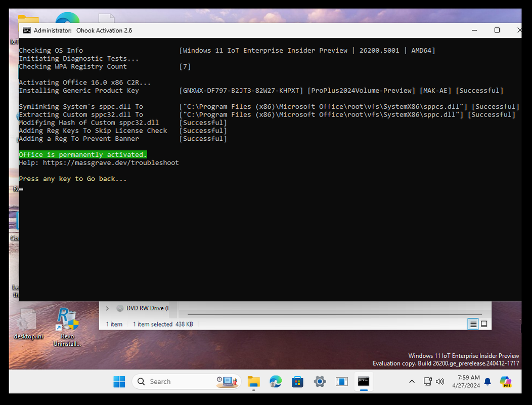
Task: Click Ohook Activation 2.6 window title
Action: pyautogui.click(x=104, y=30)
